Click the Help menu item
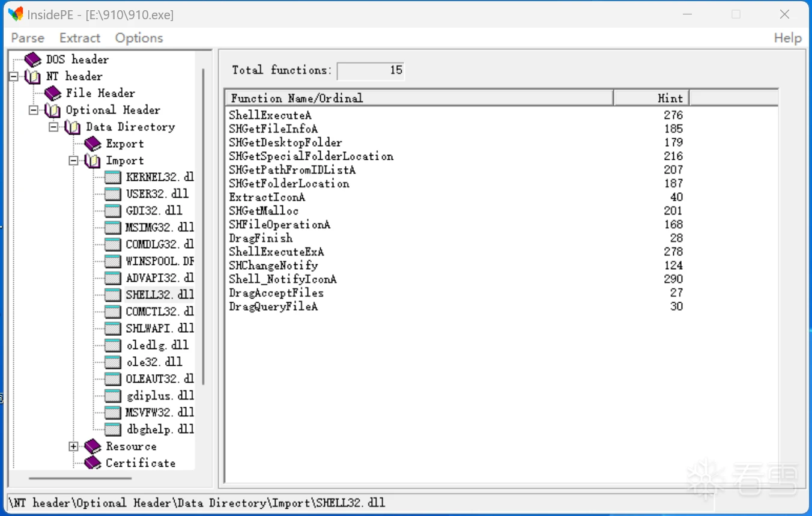Viewport: 812px width, 516px height. tap(787, 38)
